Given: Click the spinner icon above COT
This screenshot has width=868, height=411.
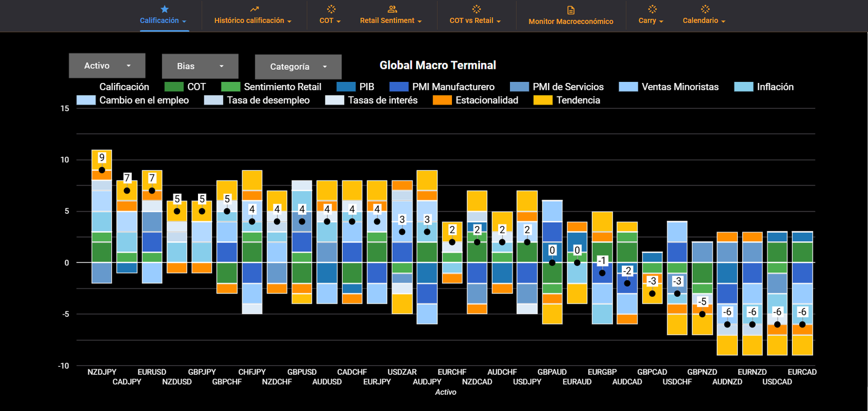Looking at the screenshot, I should [x=331, y=9].
